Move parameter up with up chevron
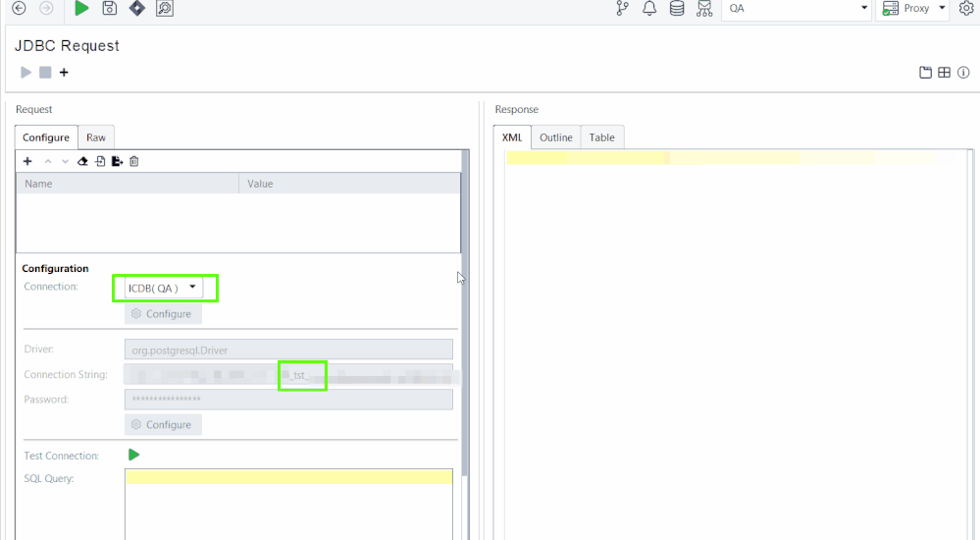 (47, 161)
